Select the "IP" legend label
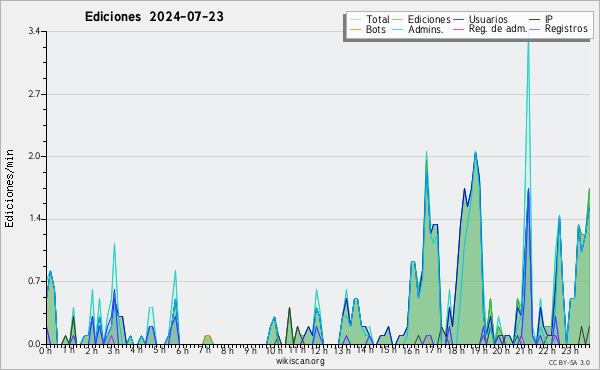The image size is (600, 370). click(549, 19)
